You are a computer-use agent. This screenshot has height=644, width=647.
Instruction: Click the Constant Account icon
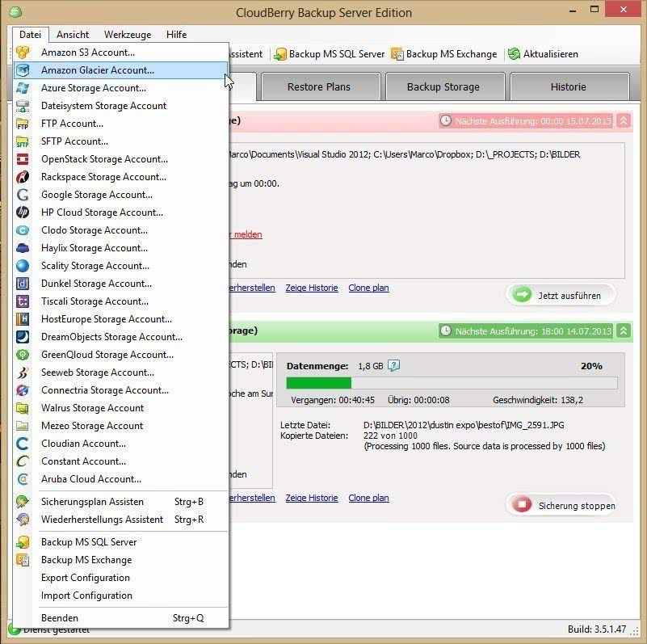[x=23, y=461]
